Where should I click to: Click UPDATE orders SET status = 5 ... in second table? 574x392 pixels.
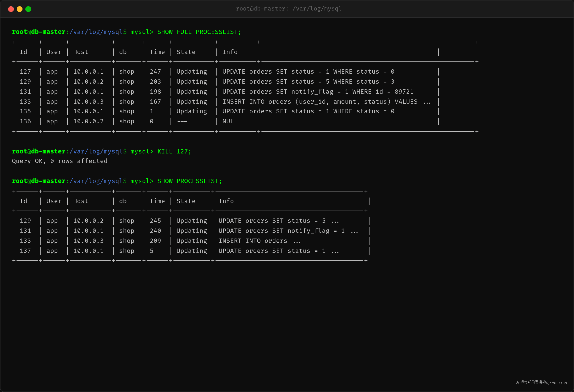point(279,221)
